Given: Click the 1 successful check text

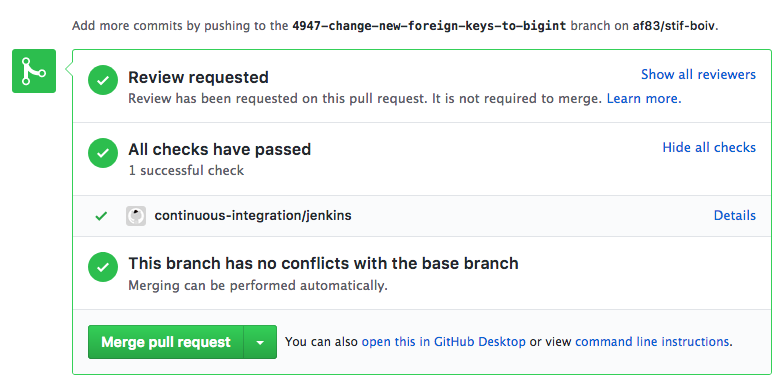Looking at the screenshot, I should (x=186, y=171).
